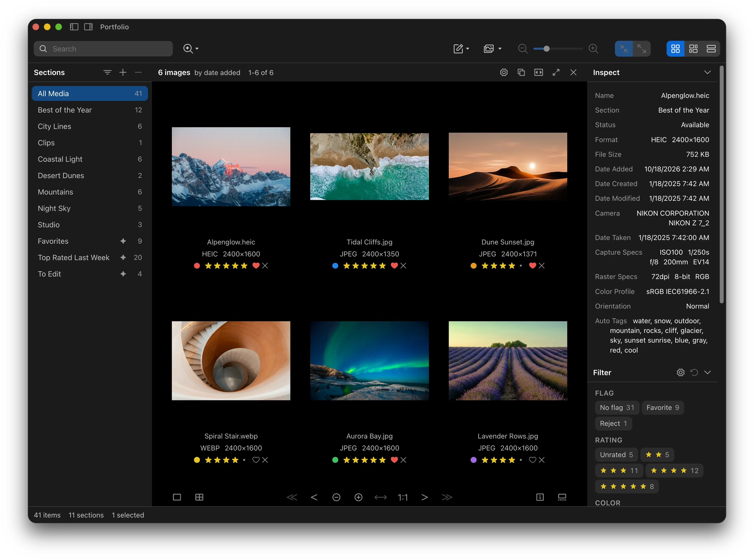Open the edit pencil dropdown
The width and height of the screenshot is (754, 560).
pyautogui.click(x=461, y=49)
